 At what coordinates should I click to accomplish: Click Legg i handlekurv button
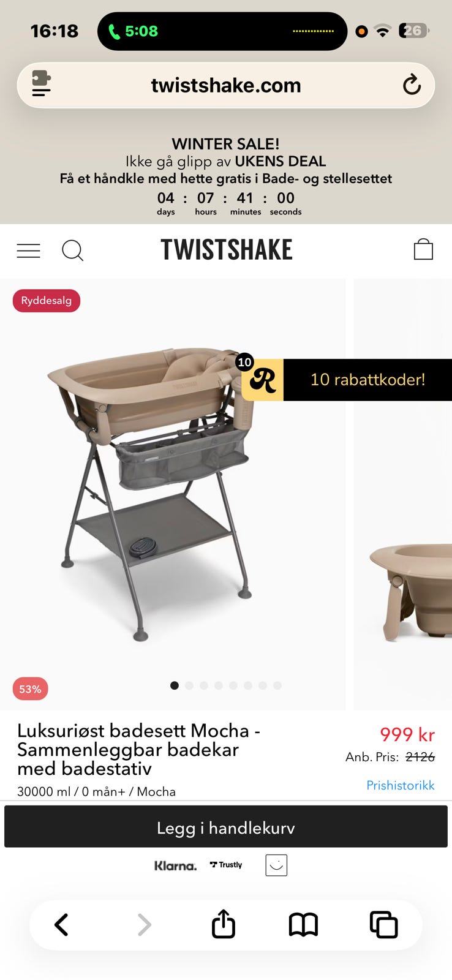[226, 827]
